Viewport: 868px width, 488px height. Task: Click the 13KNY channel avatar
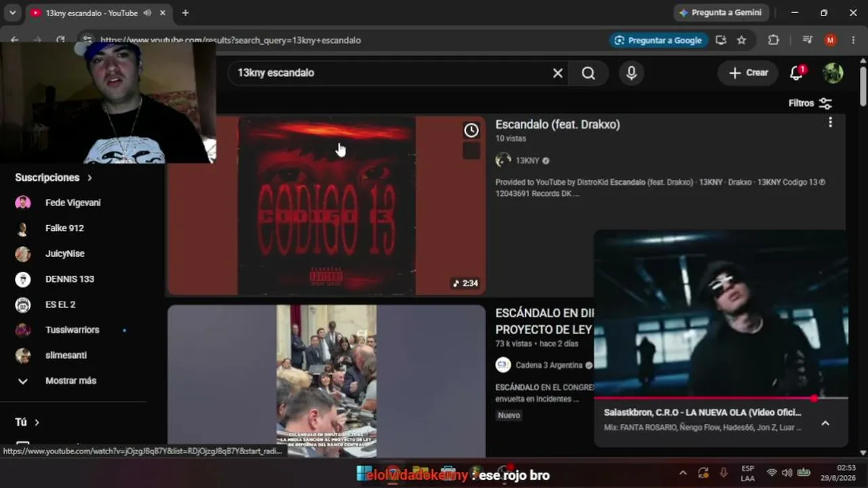point(503,160)
